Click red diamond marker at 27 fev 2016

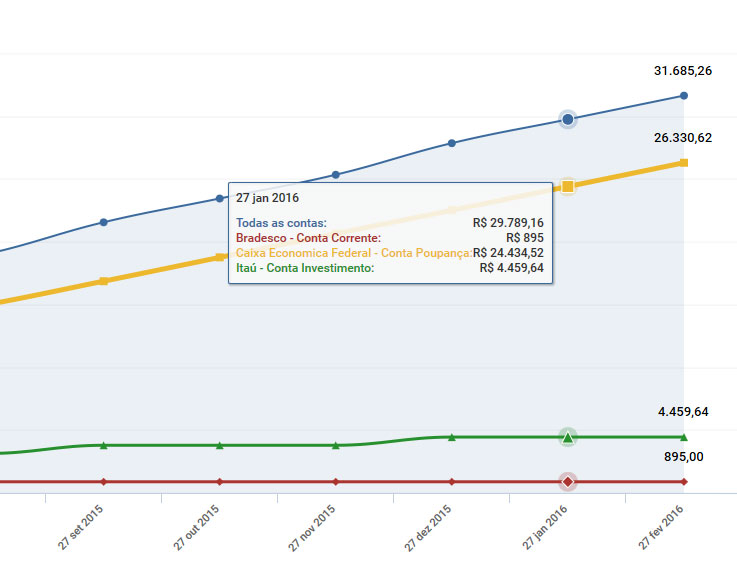coord(684,482)
